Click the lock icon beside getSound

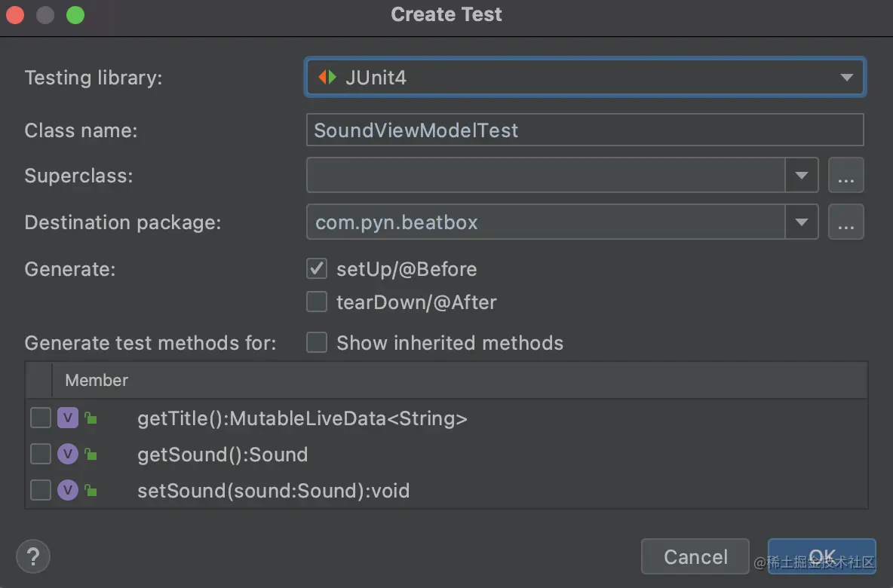point(91,455)
